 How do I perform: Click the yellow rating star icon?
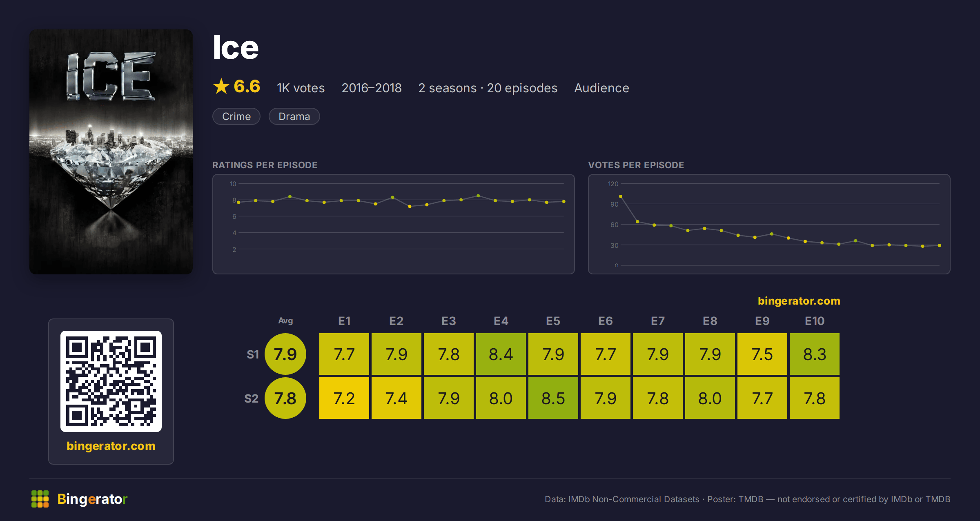pos(221,86)
